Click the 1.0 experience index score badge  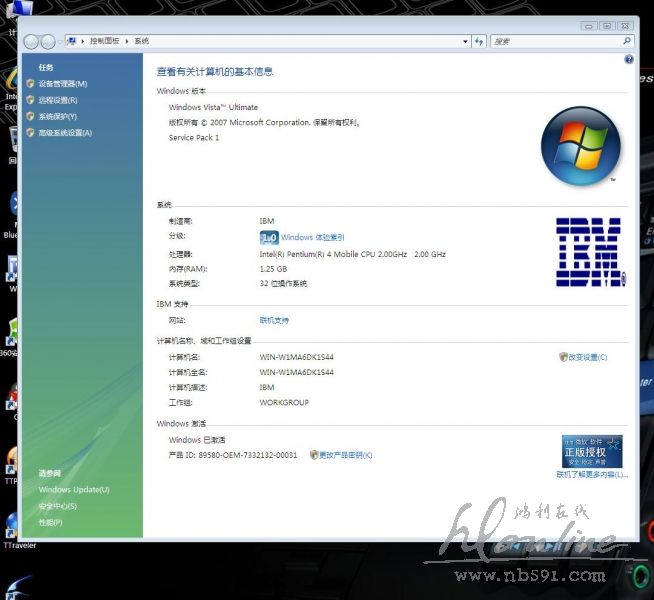268,238
